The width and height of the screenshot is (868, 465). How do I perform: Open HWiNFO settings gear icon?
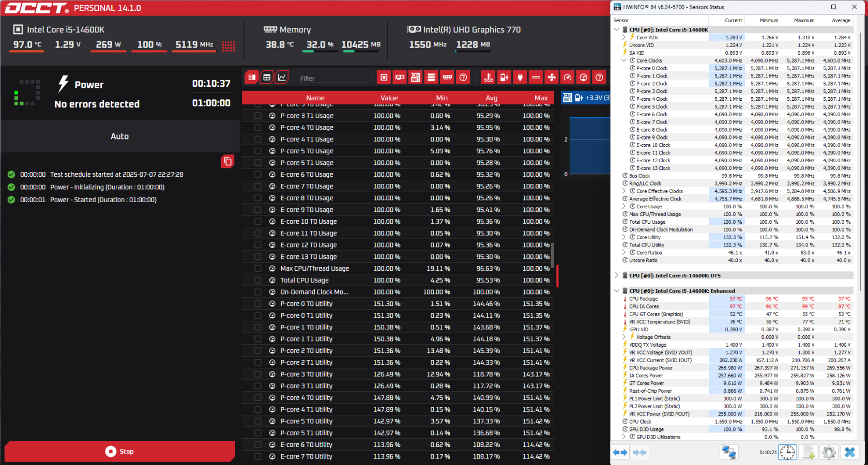point(829,453)
